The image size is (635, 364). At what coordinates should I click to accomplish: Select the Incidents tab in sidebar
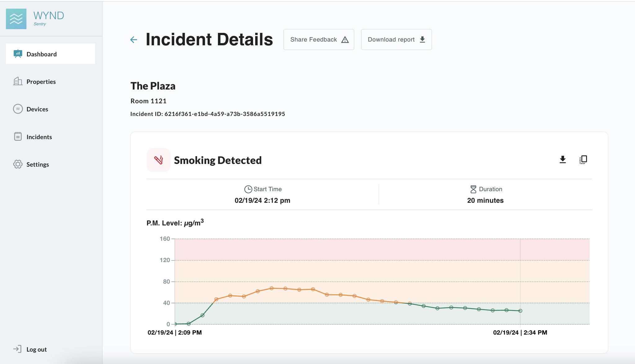coord(39,136)
